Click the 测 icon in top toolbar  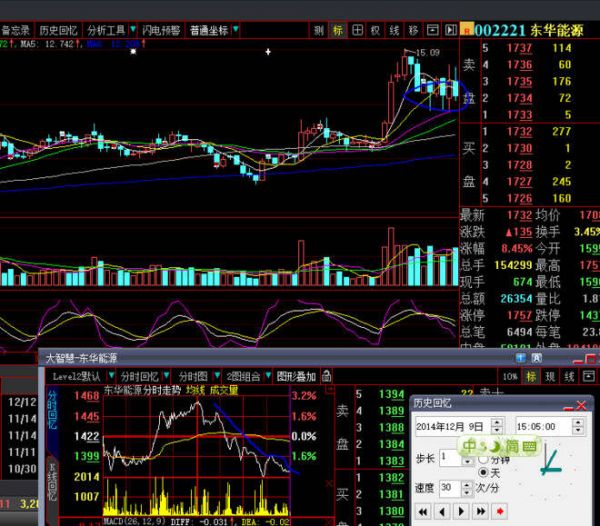coord(318,31)
